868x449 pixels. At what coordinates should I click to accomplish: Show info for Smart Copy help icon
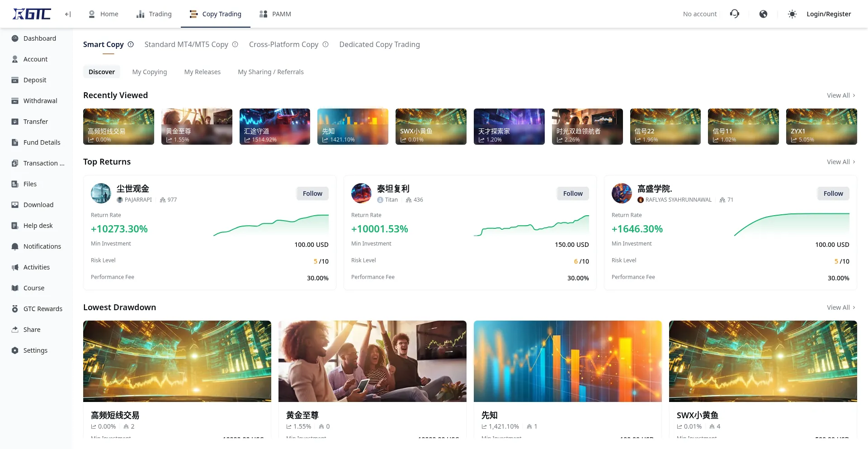click(131, 44)
